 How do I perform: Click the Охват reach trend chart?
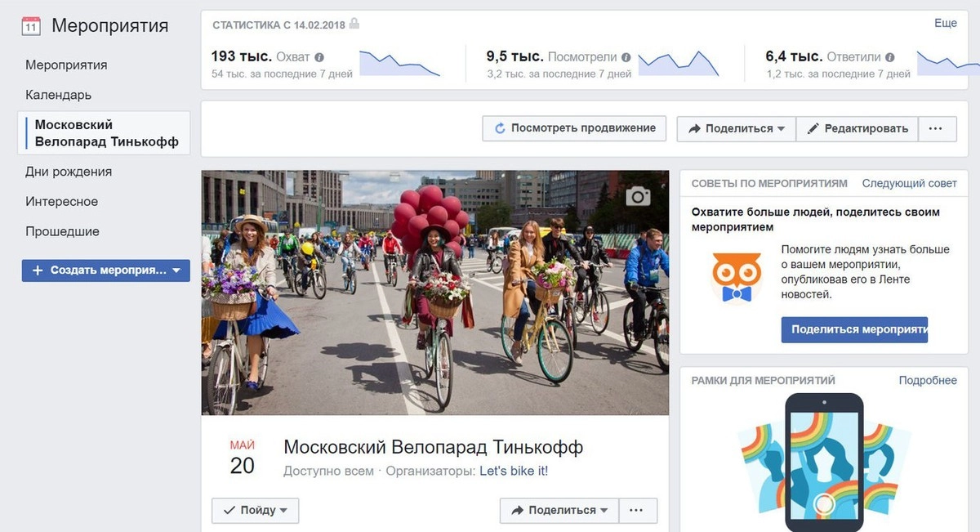399,64
